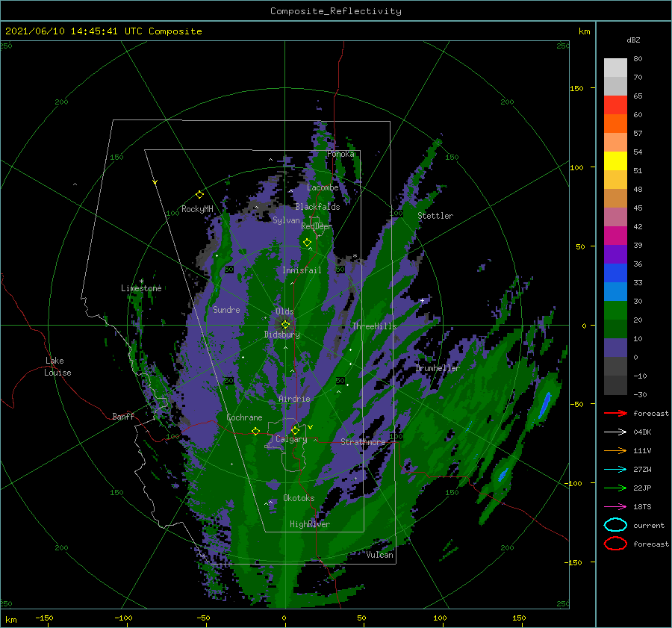Click the bright green 30 dBZ swatch
Viewport: 672px width, 628px height.
615,311
